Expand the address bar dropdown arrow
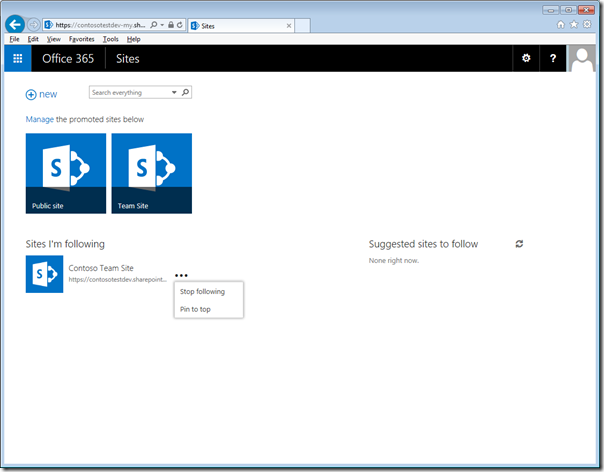This screenshot has width=604, height=472. [x=162, y=25]
